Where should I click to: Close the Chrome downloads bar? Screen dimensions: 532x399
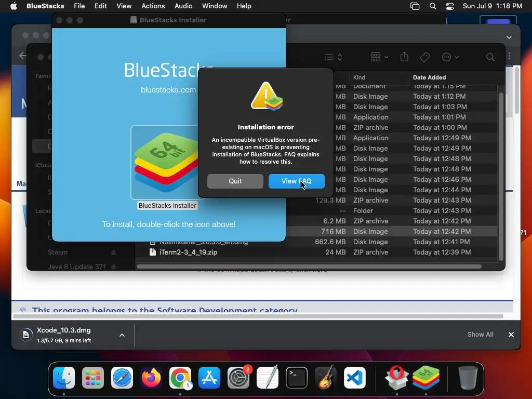(511, 335)
